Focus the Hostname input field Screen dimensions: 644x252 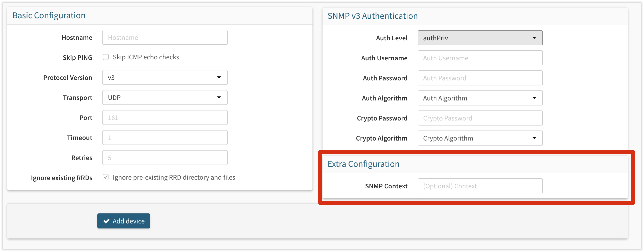[x=165, y=37]
